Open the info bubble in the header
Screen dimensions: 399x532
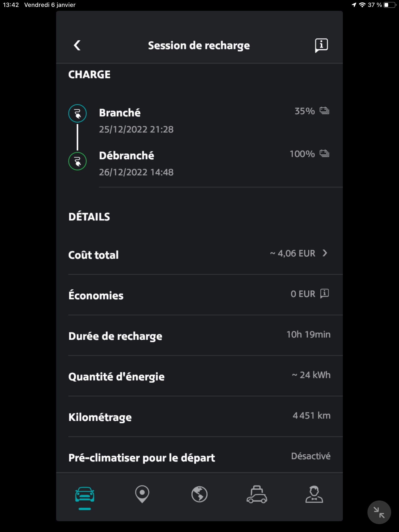pos(321,45)
